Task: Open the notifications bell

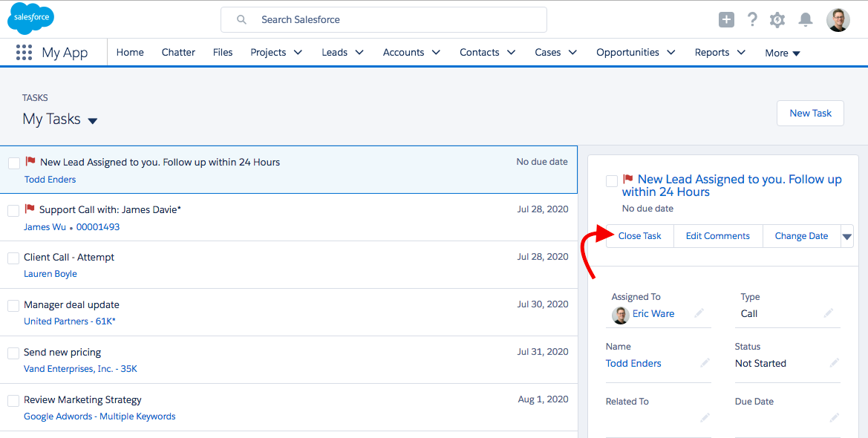Action: pyautogui.click(x=806, y=20)
